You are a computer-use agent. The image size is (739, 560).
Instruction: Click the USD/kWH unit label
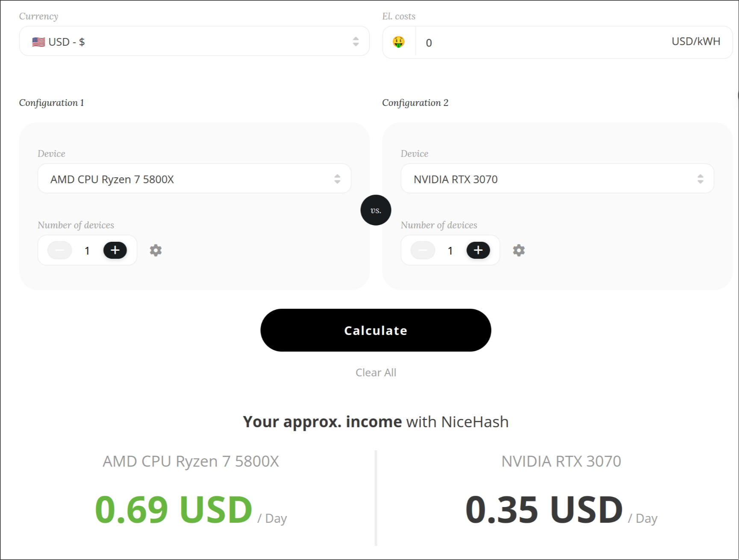696,41
